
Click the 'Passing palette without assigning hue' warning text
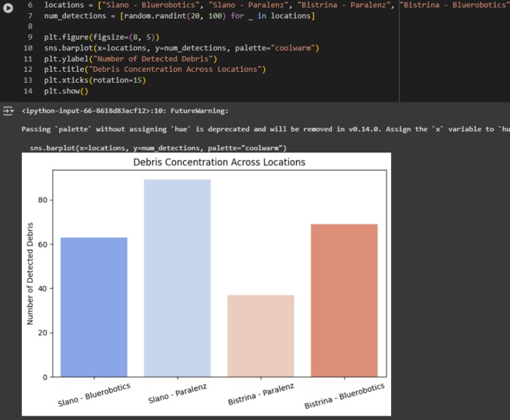[x=266, y=129]
